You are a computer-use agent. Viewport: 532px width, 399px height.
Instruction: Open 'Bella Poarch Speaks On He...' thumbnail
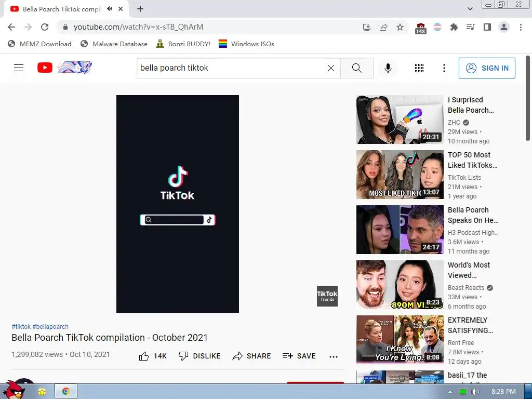point(400,229)
